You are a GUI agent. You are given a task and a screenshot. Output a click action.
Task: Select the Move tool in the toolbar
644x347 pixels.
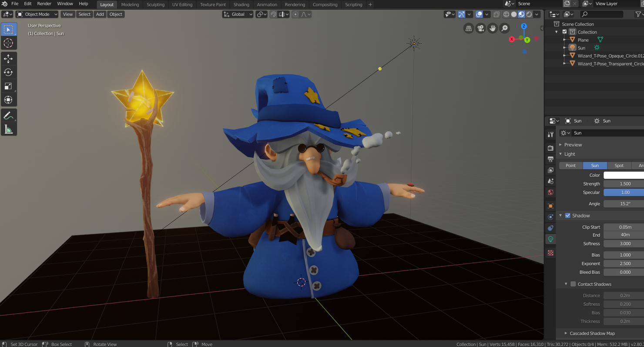click(9, 58)
